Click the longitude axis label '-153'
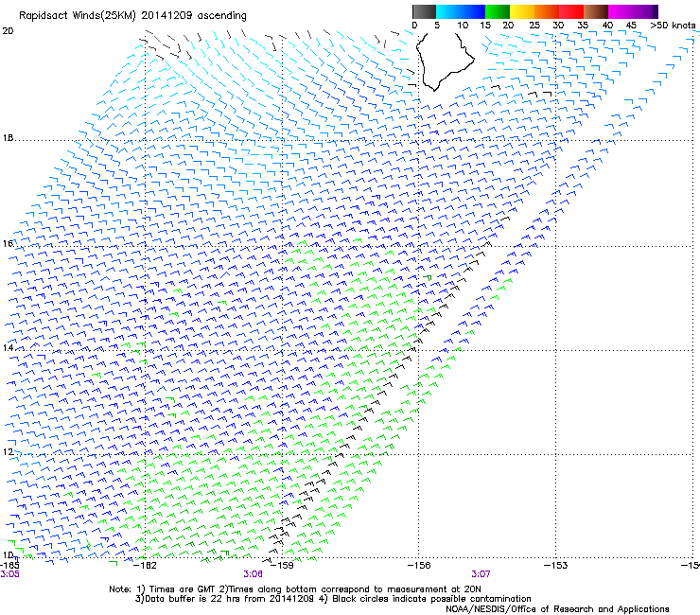The height and width of the screenshot is (615, 700). pyautogui.click(x=555, y=566)
